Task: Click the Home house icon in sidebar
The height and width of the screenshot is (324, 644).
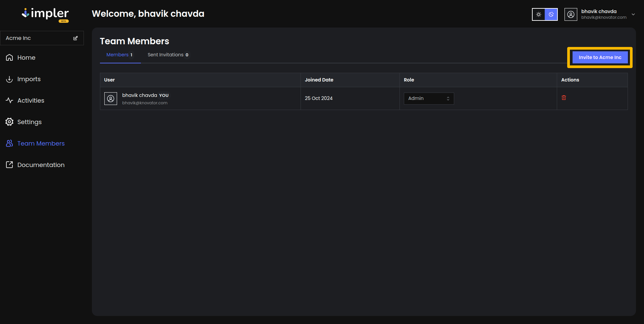Action: 9,58
